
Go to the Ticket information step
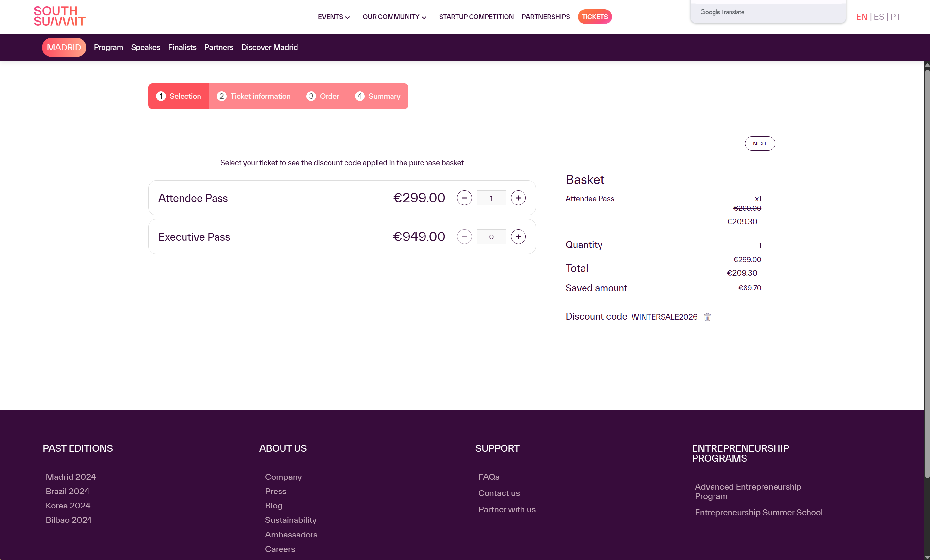coord(254,96)
